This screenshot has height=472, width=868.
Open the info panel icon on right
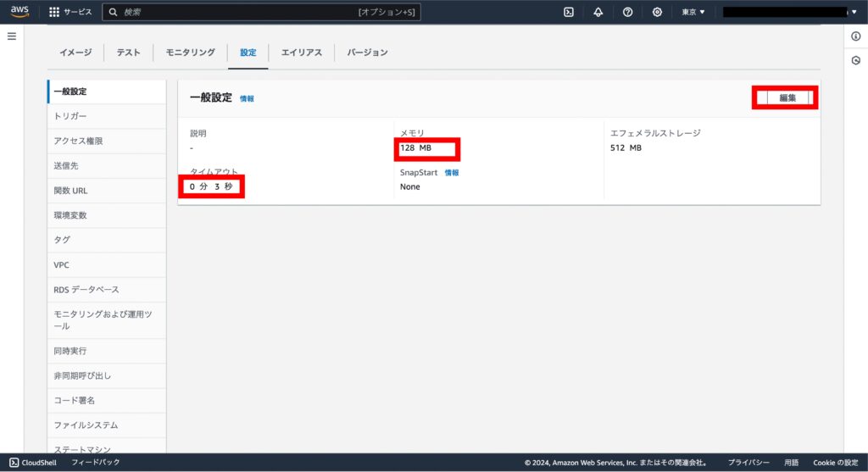(856, 36)
